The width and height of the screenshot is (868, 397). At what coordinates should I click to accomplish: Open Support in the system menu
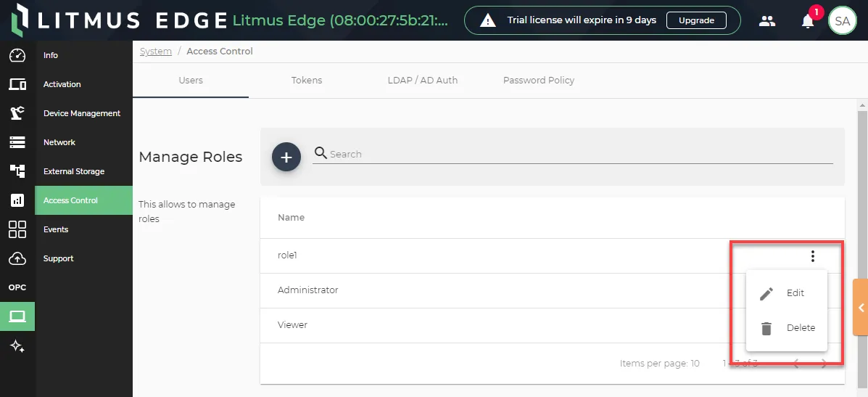click(83, 258)
